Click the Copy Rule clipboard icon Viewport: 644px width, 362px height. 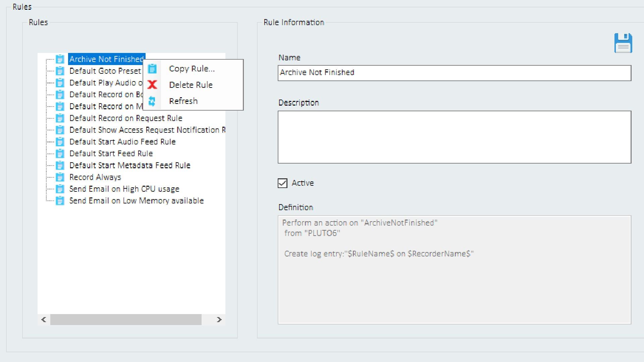[x=152, y=69]
